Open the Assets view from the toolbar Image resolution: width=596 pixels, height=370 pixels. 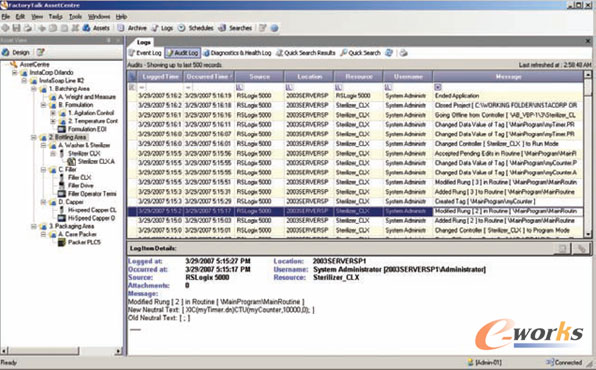click(x=97, y=28)
